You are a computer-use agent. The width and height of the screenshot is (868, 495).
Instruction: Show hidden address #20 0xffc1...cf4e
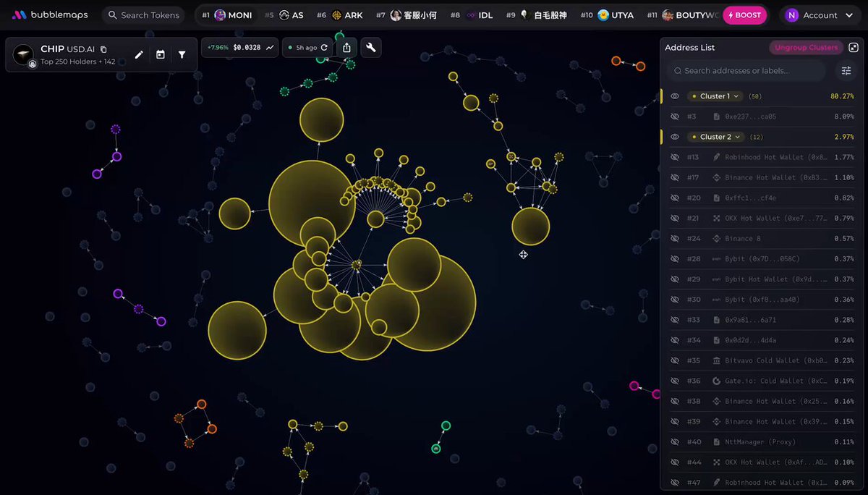(674, 198)
